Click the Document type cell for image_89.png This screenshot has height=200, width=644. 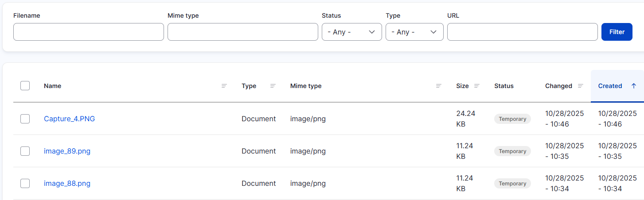click(x=259, y=151)
